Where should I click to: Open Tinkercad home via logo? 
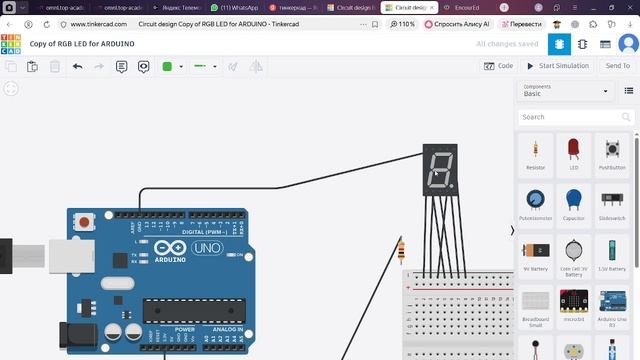[x=11, y=44]
